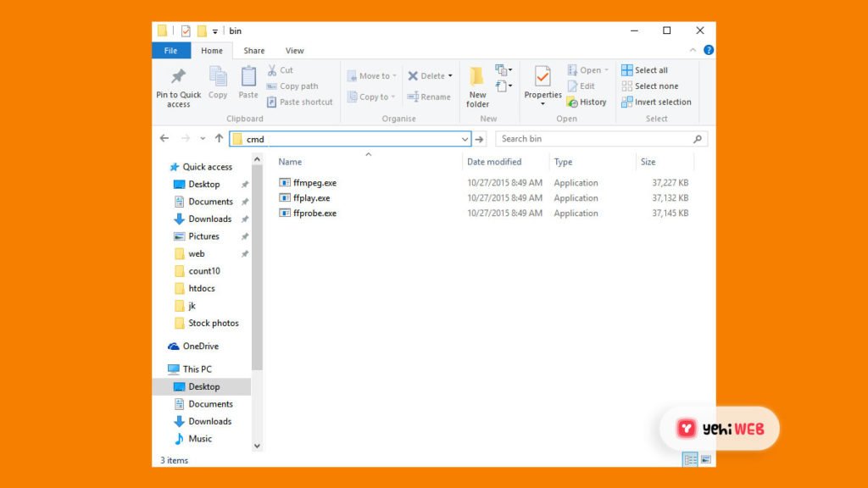This screenshot has height=488, width=868.
Task: Open the recent locations dropdown arrow
Action: (203, 139)
